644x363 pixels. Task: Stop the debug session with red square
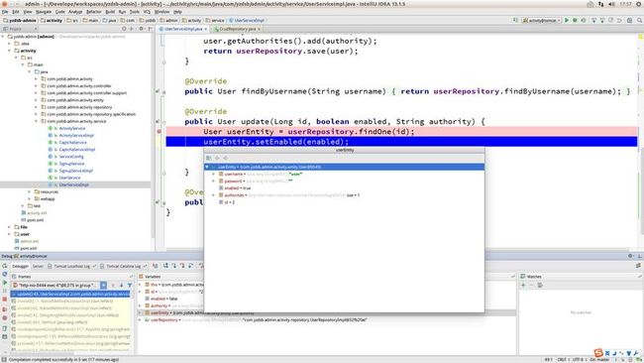coord(5,300)
